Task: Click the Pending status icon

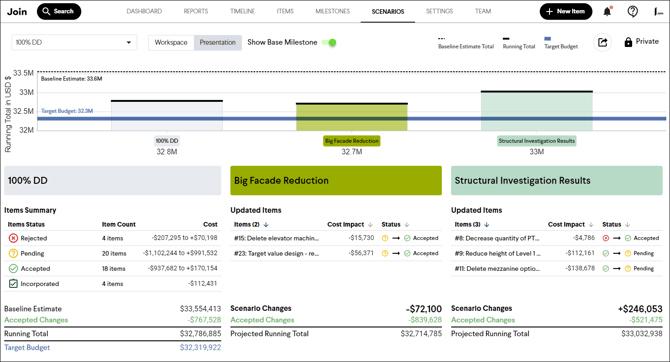Action: 13,253
